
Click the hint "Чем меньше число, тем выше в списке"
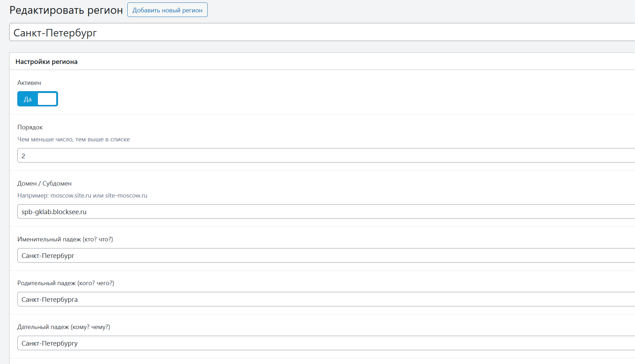click(x=74, y=139)
